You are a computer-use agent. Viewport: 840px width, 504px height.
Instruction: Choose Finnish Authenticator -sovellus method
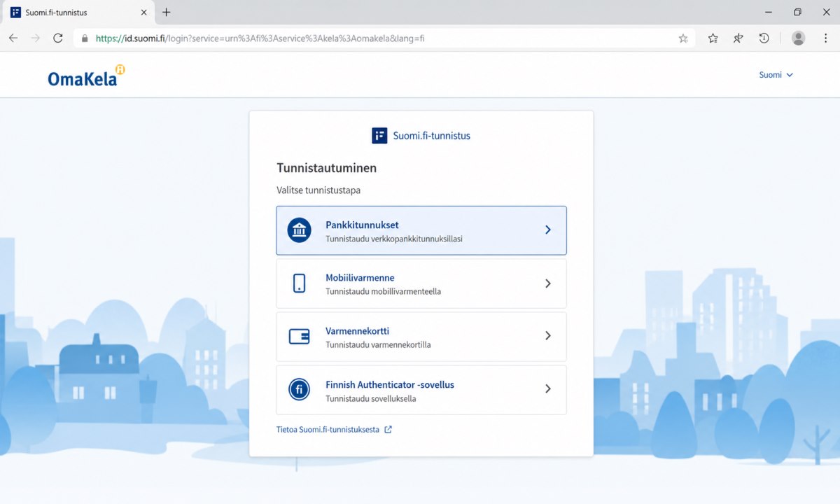click(421, 390)
